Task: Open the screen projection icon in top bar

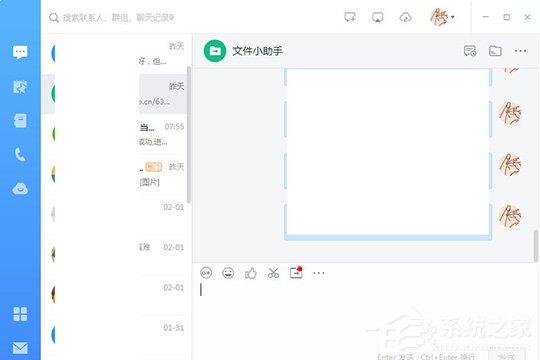Action: click(377, 17)
